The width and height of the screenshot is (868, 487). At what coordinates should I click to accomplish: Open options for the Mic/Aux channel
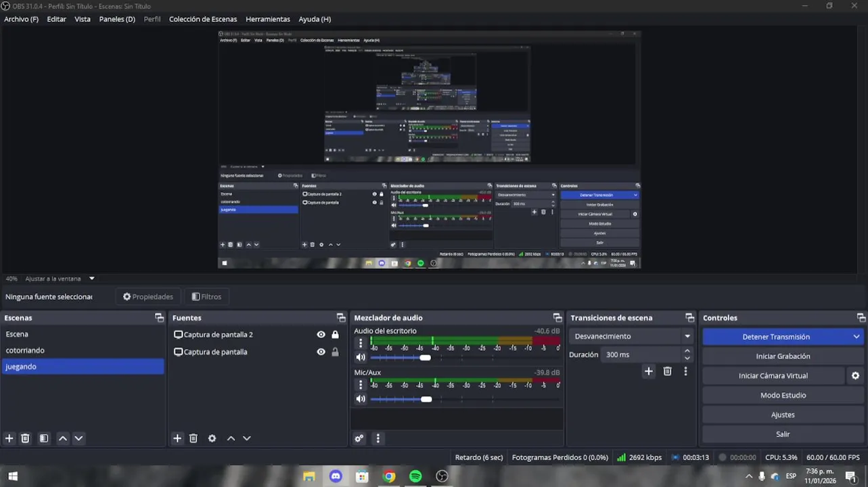tap(361, 385)
